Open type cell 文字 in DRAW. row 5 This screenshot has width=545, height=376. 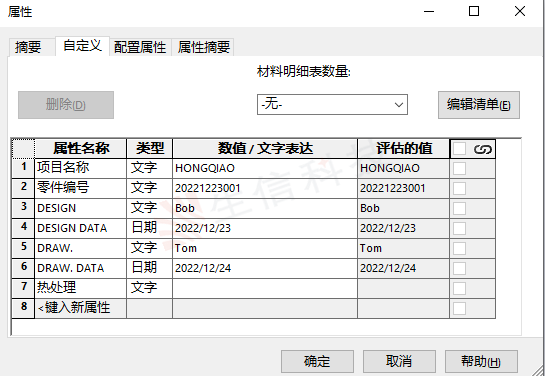pos(149,248)
